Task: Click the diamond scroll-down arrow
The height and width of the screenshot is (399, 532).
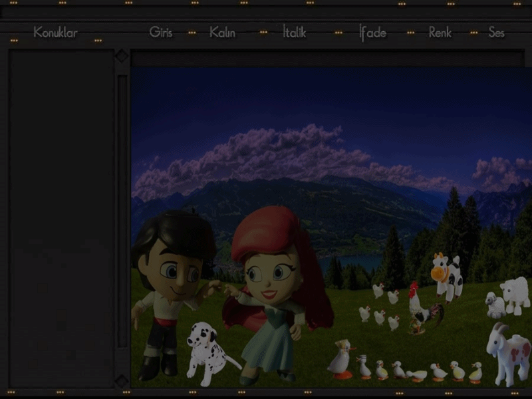Action: tap(122, 380)
